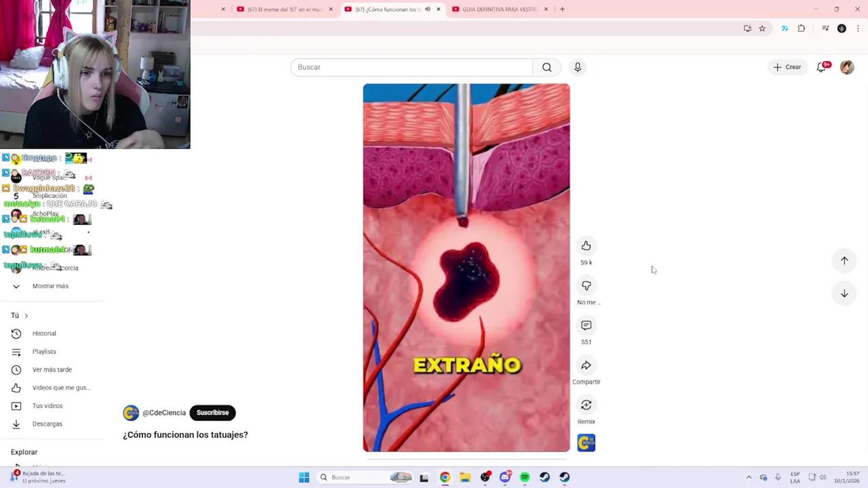This screenshot has width=868, height=488.
Task: Open the media control icon in the browser toolbar
Action: click(825, 28)
